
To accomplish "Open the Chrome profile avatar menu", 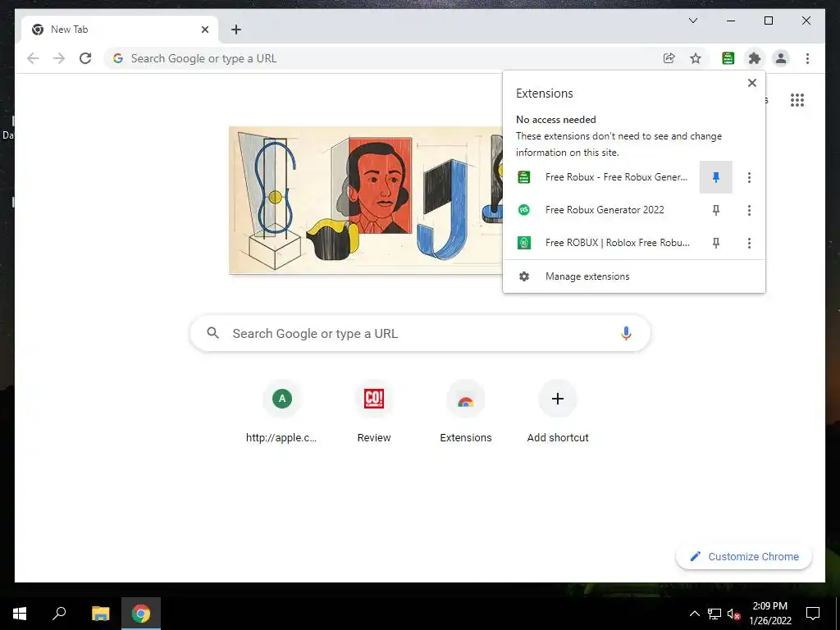I will click(x=781, y=58).
